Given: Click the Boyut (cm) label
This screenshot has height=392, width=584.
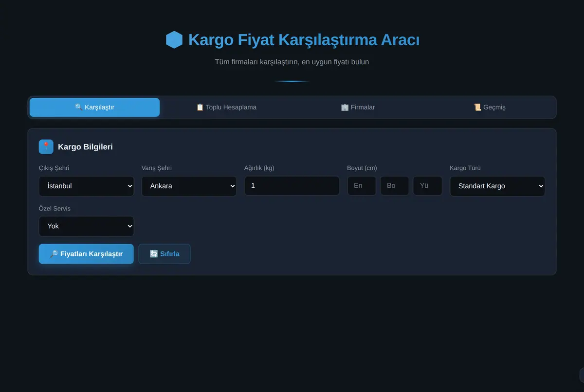Looking at the screenshot, I should (x=362, y=168).
